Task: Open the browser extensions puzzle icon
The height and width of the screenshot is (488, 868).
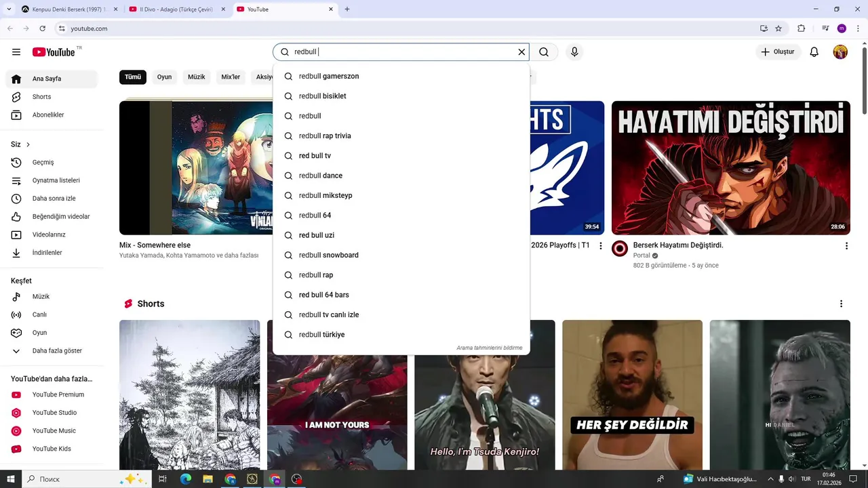Action: (801, 28)
